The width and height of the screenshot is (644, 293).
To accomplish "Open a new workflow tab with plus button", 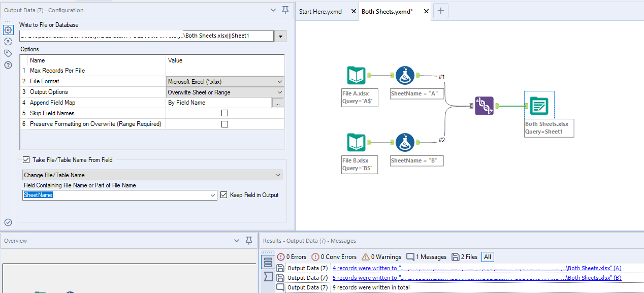I will tap(440, 11).
